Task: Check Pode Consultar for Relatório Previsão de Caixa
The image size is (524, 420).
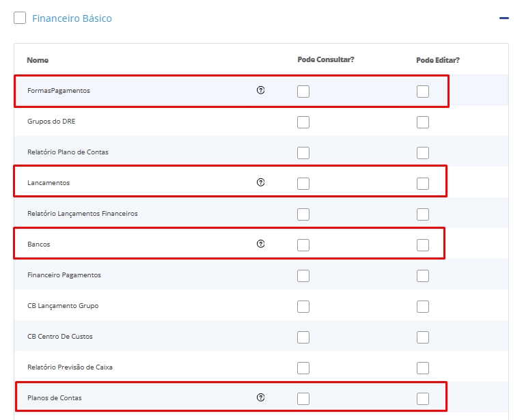Action: tap(303, 368)
